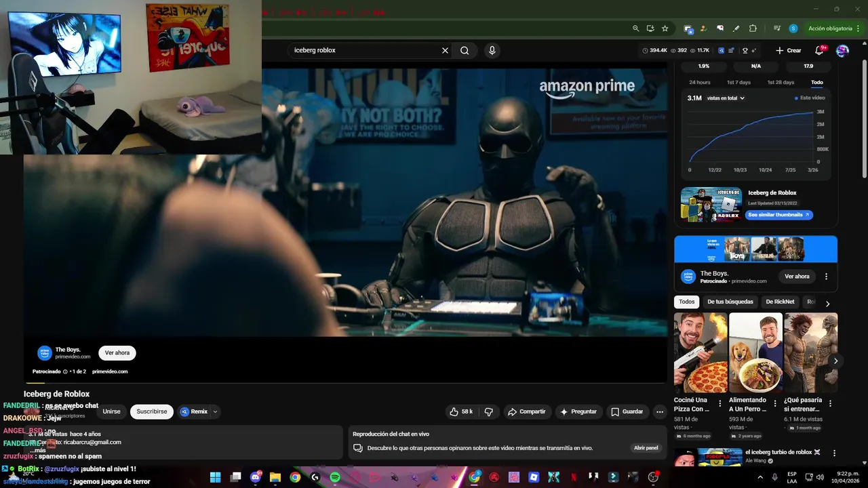The image size is (868, 488).
Task: Expand the video description with ...más
Action: coord(38,450)
